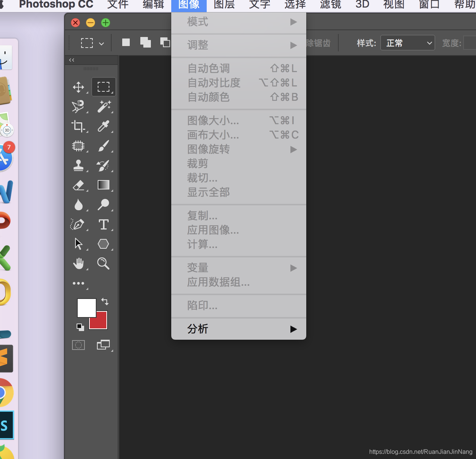Open the 图层 menu
The height and width of the screenshot is (459, 476).
224,5
